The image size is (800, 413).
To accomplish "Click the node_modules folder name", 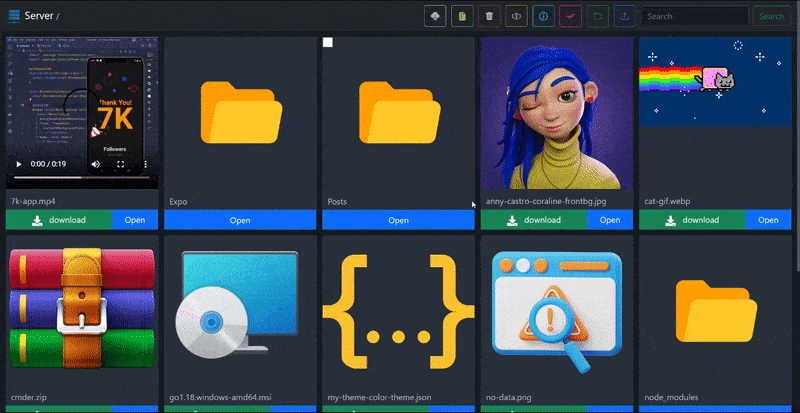I will 671,397.
